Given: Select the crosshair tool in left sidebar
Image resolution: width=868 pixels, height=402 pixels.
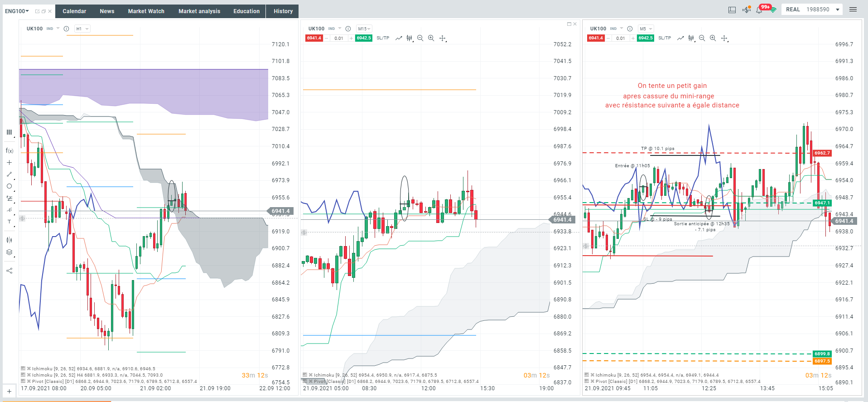Looking at the screenshot, I should click(9, 162).
